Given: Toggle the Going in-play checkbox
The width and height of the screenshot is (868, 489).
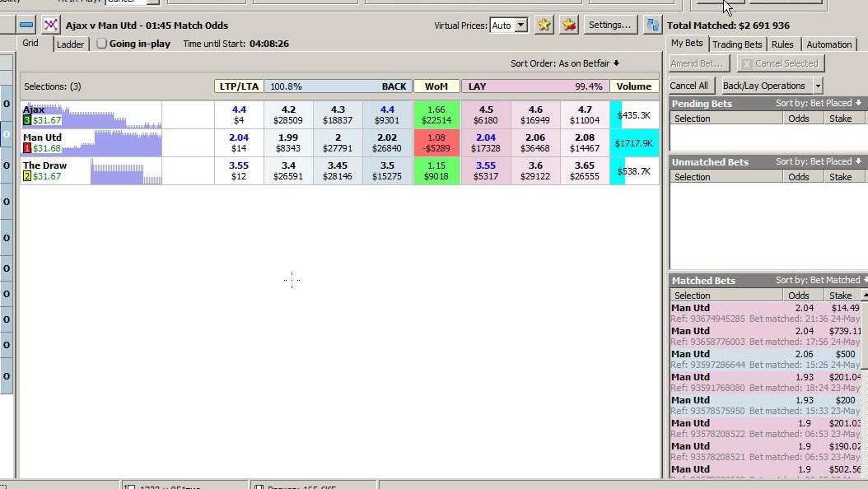Looking at the screenshot, I should coord(101,43).
